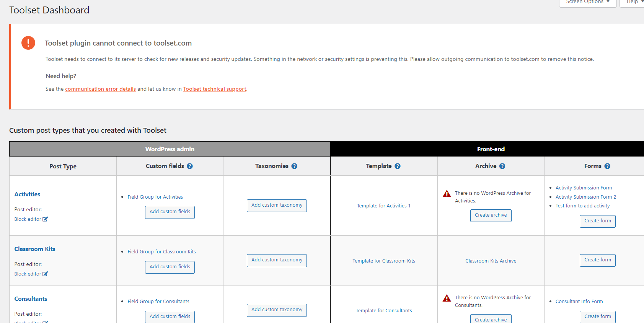Click Create form for Activities
This screenshot has height=323, width=644.
click(x=598, y=221)
